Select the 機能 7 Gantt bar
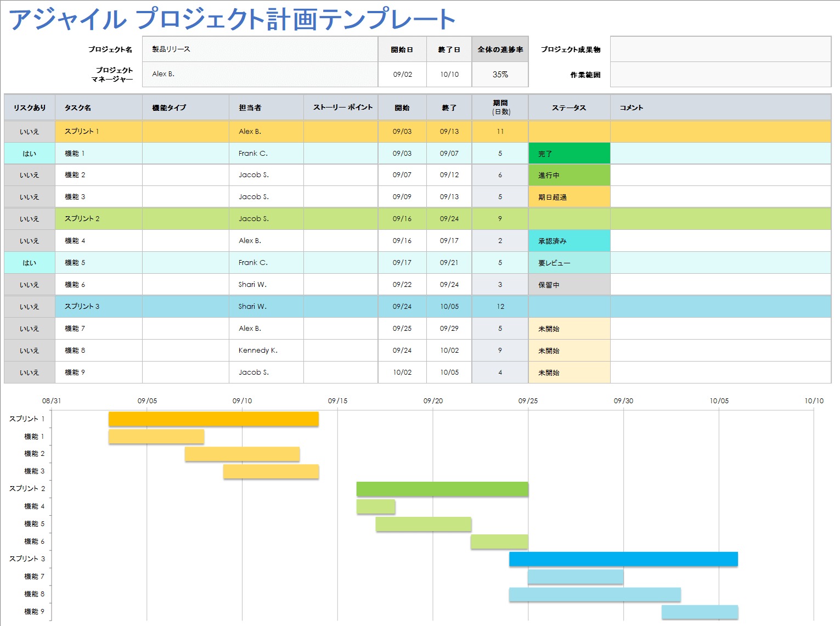 click(x=576, y=577)
